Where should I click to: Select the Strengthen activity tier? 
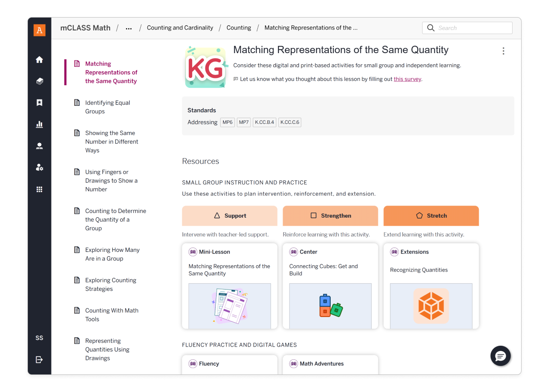330,215
